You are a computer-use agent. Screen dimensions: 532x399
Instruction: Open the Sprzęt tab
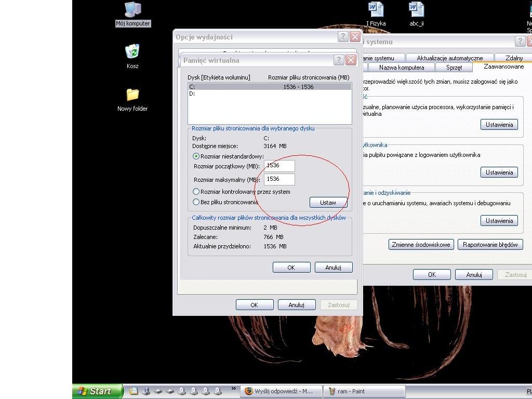[x=454, y=68]
